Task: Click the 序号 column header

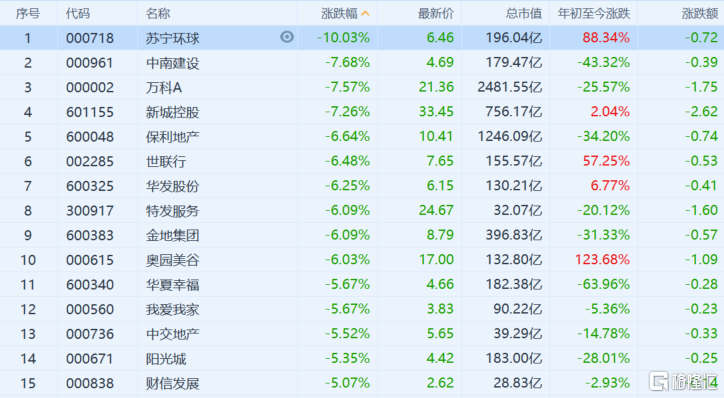Action: [x=27, y=13]
